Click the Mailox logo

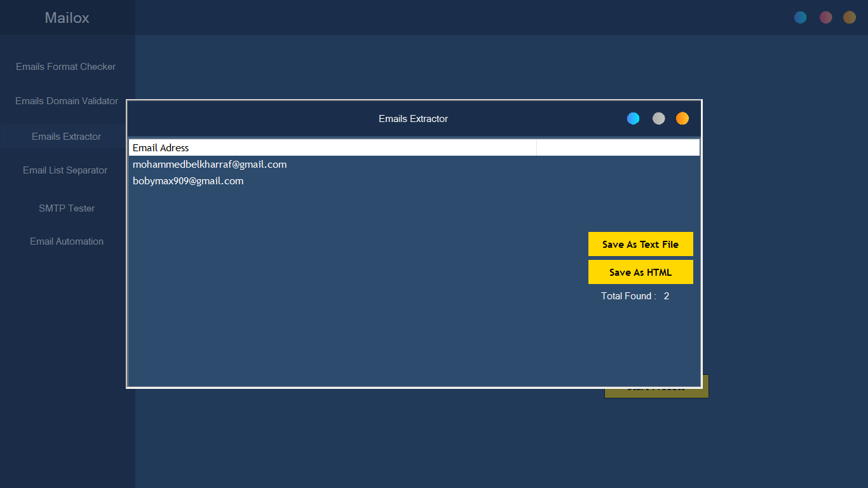pyautogui.click(x=67, y=18)
